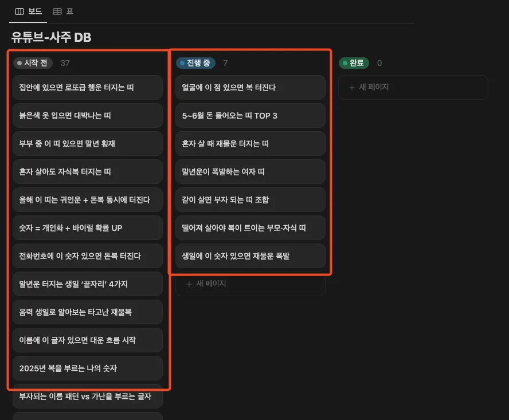Open card 붉은색 옷 입으면 대박나는 띠

pos(88,116)
